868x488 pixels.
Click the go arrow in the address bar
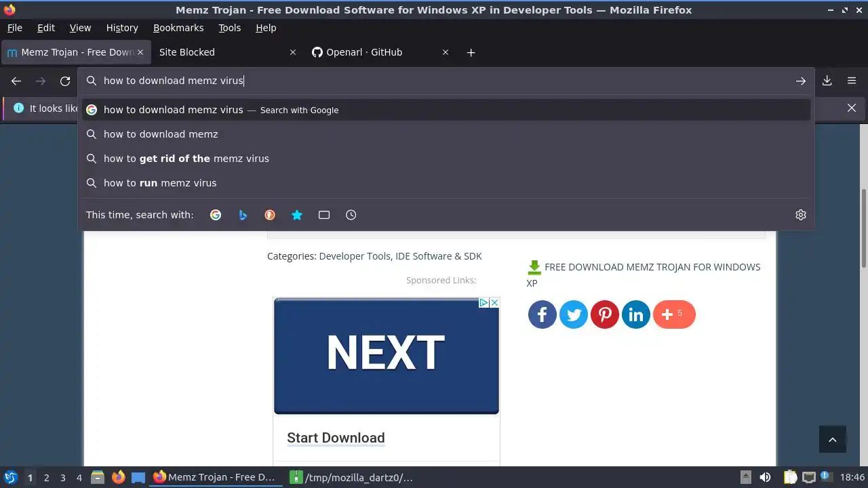tap(801, 81)
